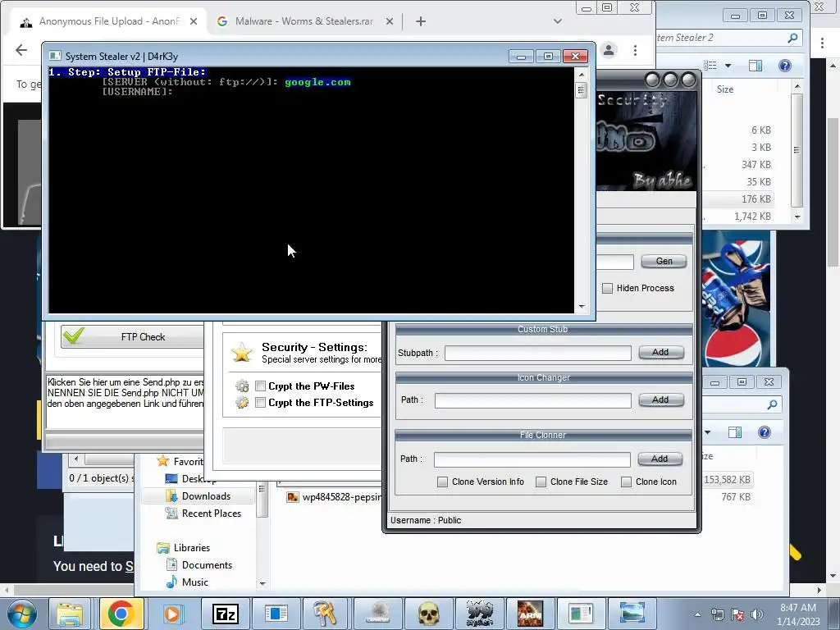The height and width of the screenshot is (630, 840).
Task: Open help icon in Stealer 2 explorer
Action: click(785, 66)
